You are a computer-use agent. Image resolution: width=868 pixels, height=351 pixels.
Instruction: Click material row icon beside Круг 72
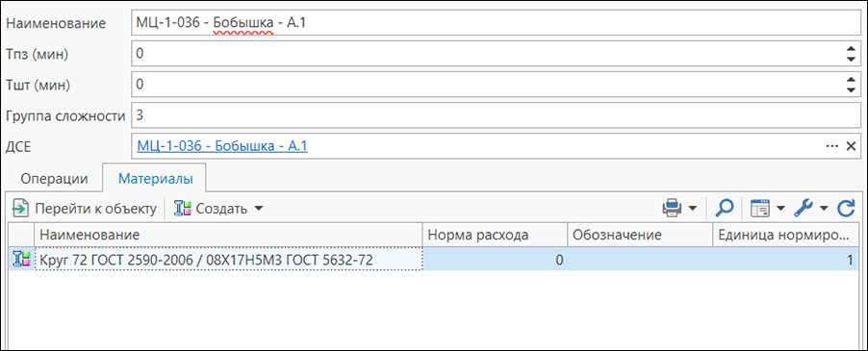(x=20, y=260)
